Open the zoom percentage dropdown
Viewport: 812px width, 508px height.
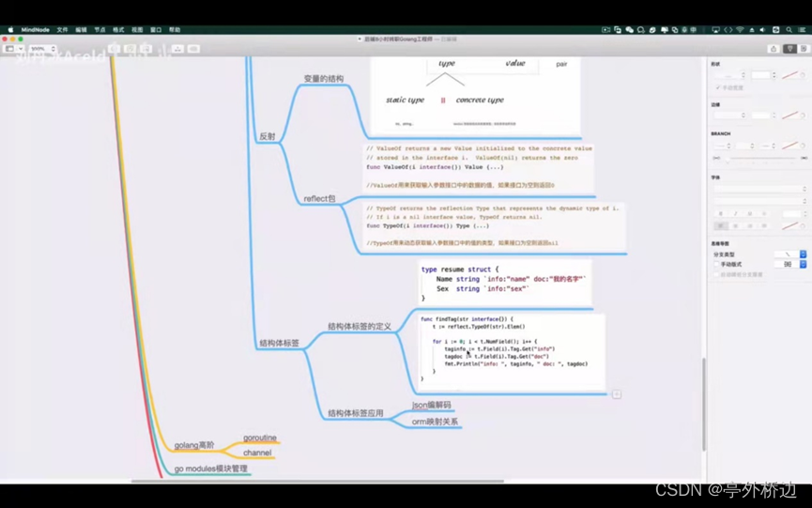[x=42, y=49]
